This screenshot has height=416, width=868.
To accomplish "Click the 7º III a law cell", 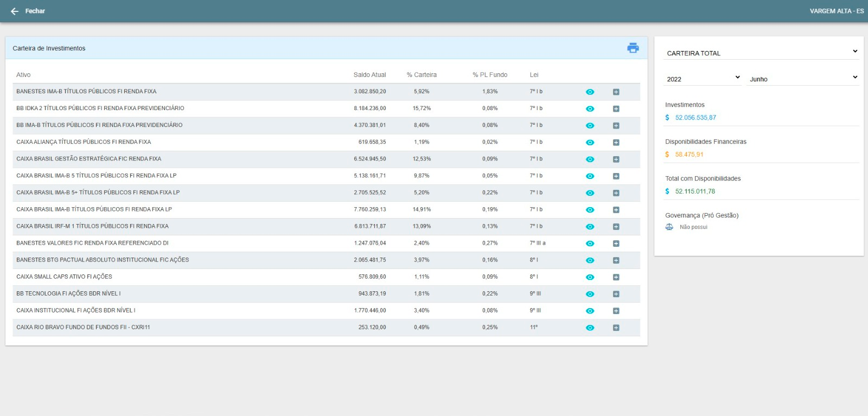I will coord(538,243).
